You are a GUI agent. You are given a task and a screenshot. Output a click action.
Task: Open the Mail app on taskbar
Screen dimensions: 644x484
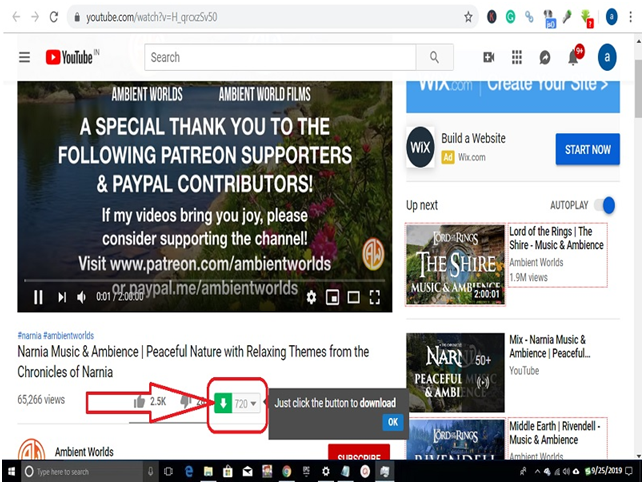(x=248, y=472)
